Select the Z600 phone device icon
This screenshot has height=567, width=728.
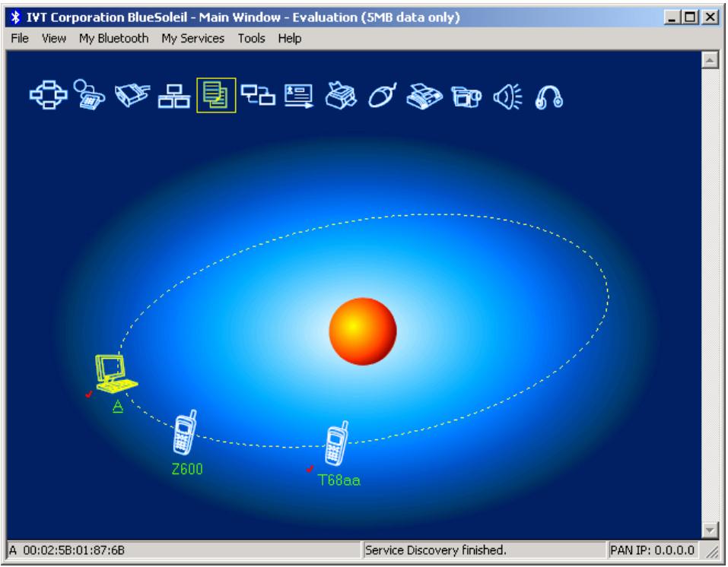[x=185, y=432]
